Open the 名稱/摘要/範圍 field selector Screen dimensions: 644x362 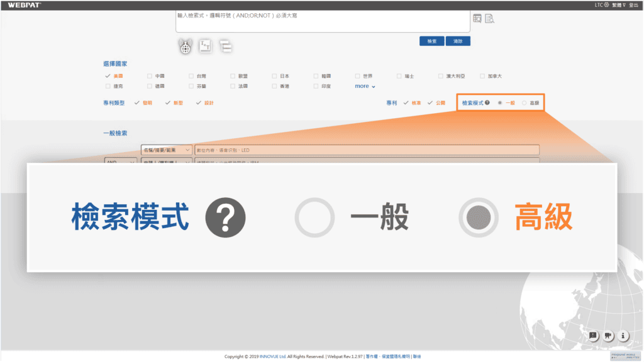tap(165, 150)
